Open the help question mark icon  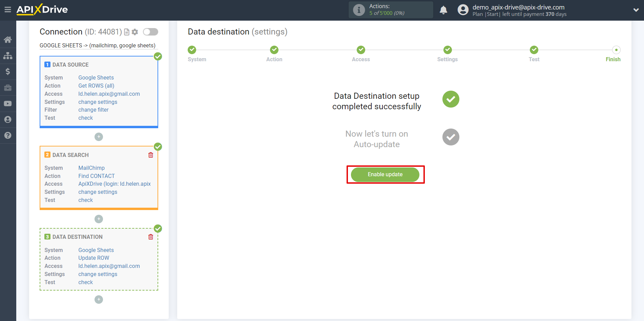click(8, 135)
